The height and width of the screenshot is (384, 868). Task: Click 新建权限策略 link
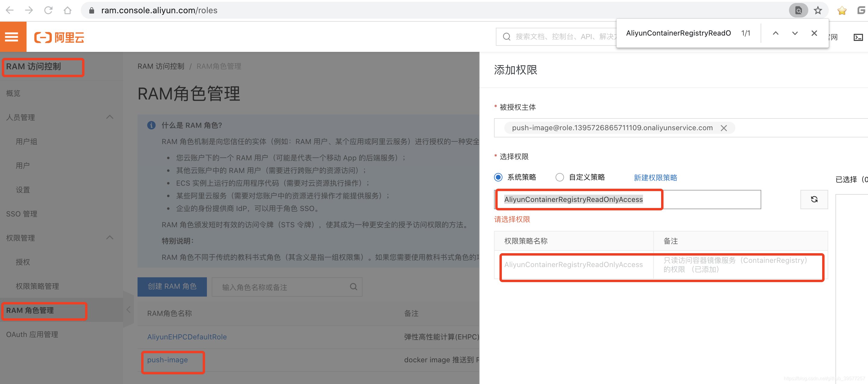click(656, 178)
